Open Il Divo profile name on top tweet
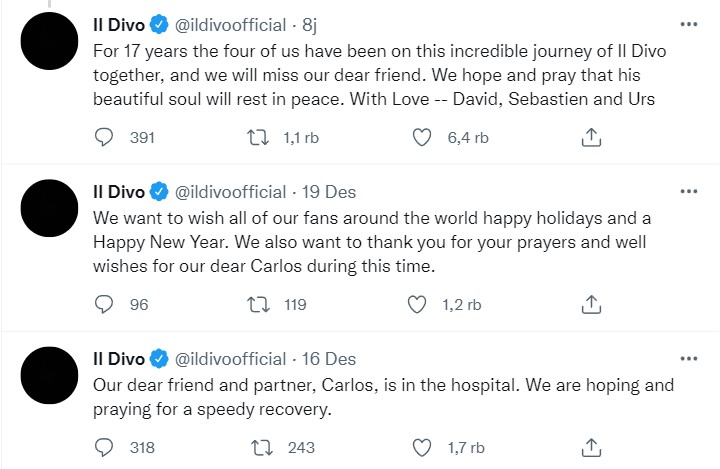The image size is (720, 469). click(116, 24)
